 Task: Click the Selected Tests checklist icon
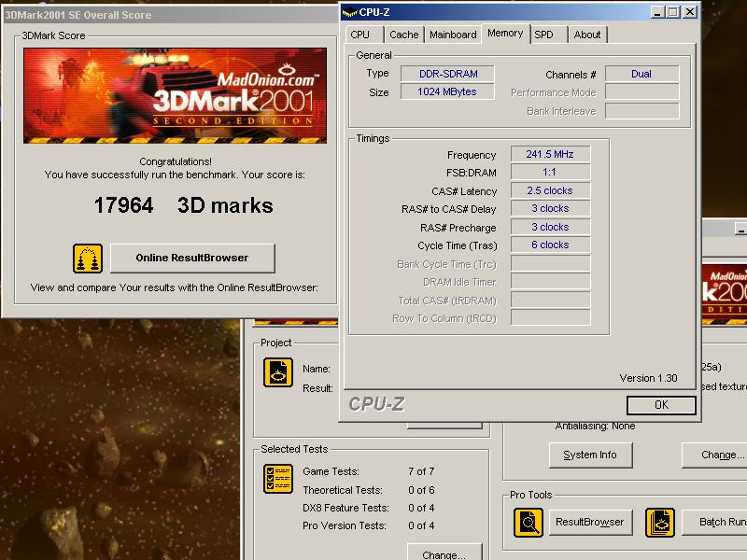(278, 479)
